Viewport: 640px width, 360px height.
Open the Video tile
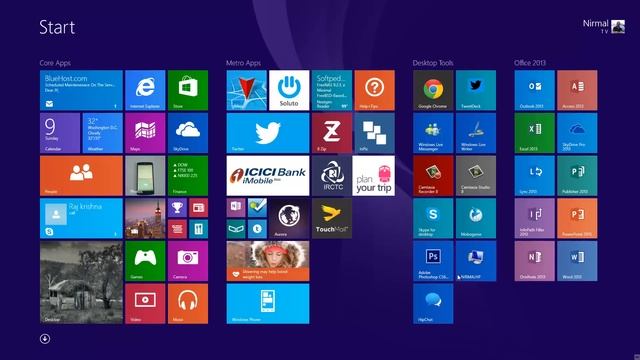pos(145,304)
